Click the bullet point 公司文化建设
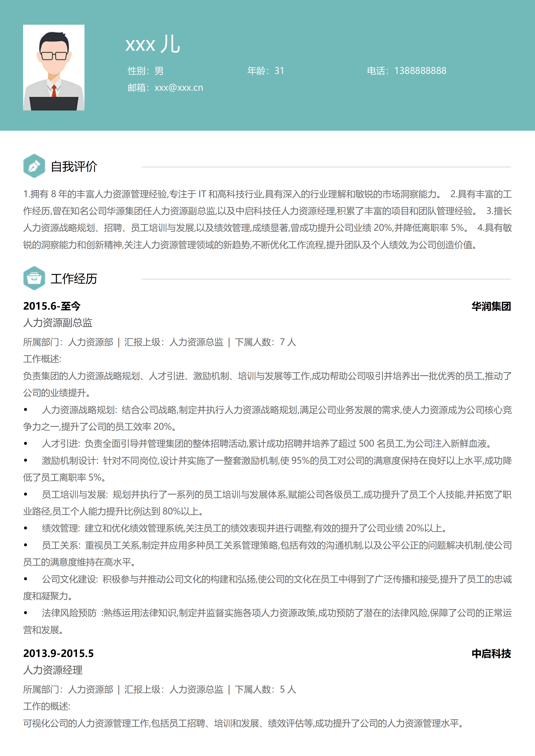The image size is (535, 756). (69, 579)
